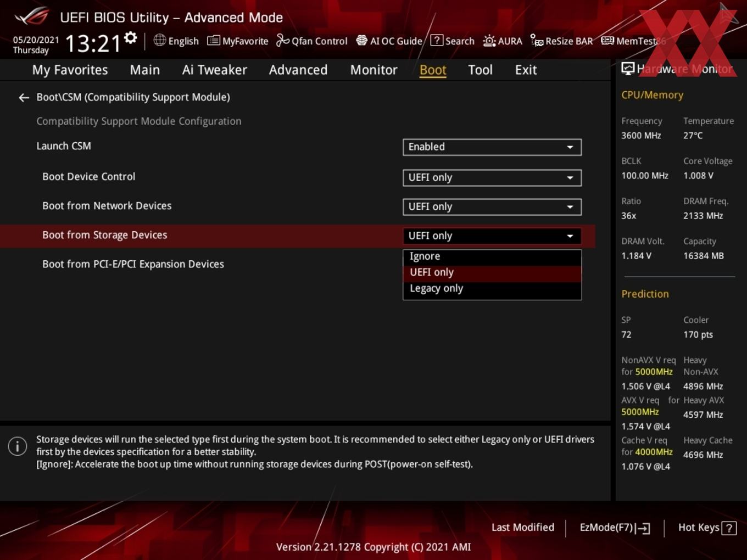Click the back arrow beside Boot\CSM
This screenshot has width=747, height=560.
[24, 98]
